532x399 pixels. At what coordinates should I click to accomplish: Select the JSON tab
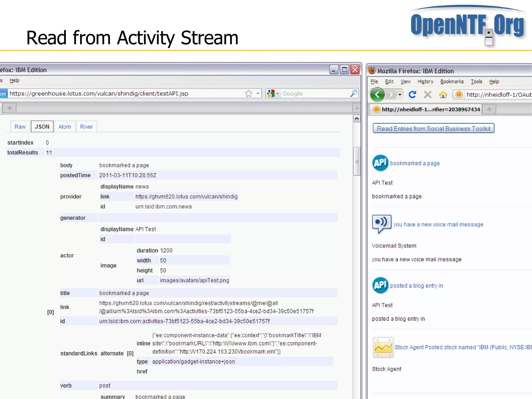[x=42, y=127]
